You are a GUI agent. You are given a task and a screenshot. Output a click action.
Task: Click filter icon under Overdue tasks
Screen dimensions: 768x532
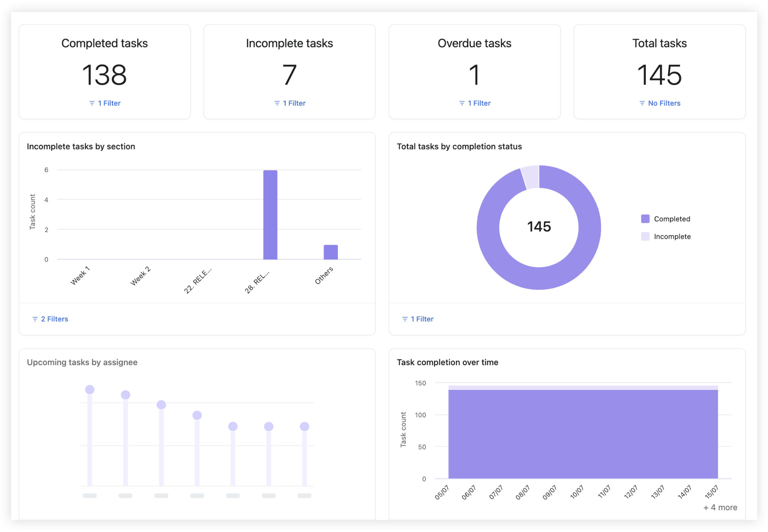pyautogui.click(x=462, y=103)
